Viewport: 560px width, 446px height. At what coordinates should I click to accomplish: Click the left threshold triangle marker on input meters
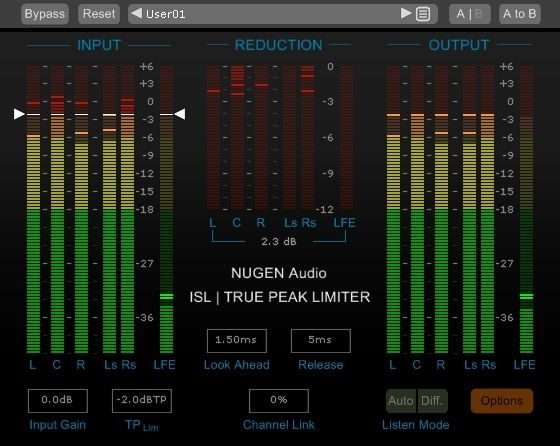tap(19, 114)
